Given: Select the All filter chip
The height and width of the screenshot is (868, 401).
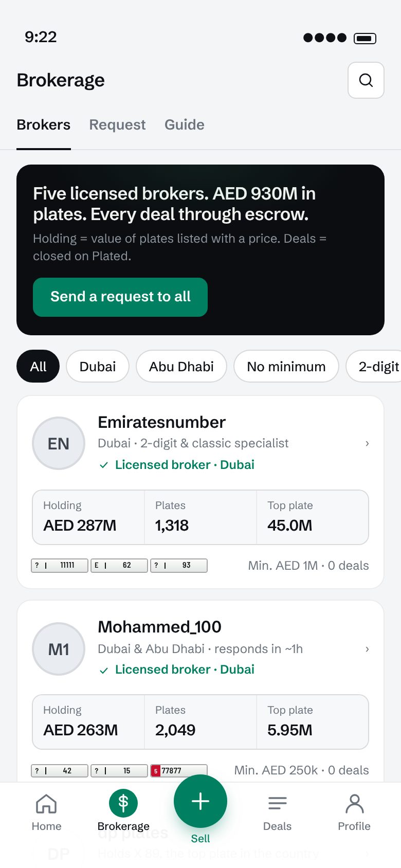Looking at the screenshot, I should coord(38,366).
